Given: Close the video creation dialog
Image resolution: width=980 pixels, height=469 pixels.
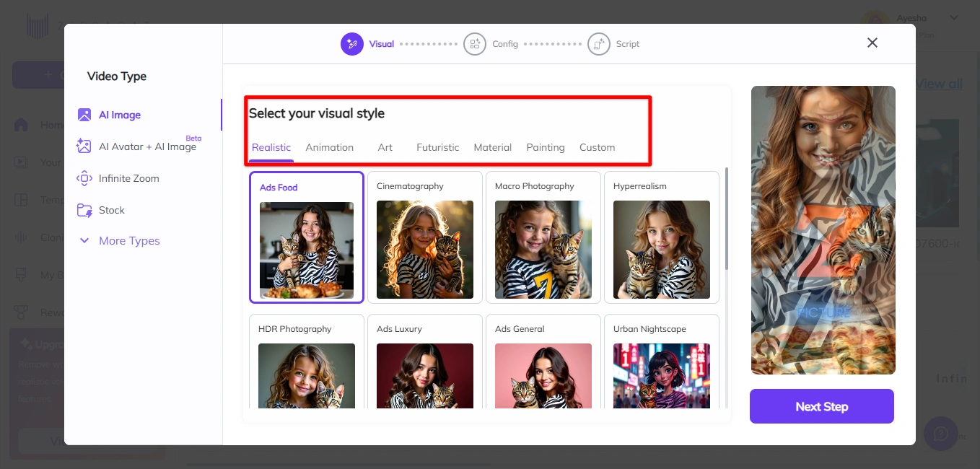Looking at the screenshot, I should pos(872,43).
